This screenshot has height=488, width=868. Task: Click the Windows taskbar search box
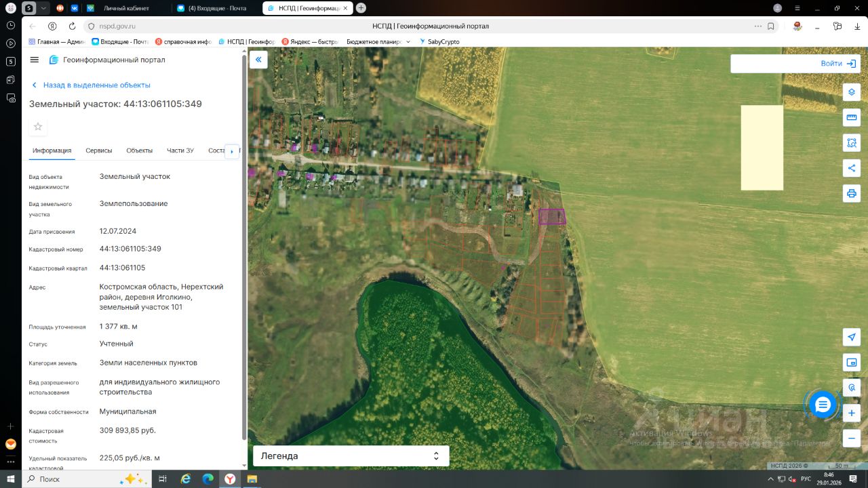click(x=88, y=479)
